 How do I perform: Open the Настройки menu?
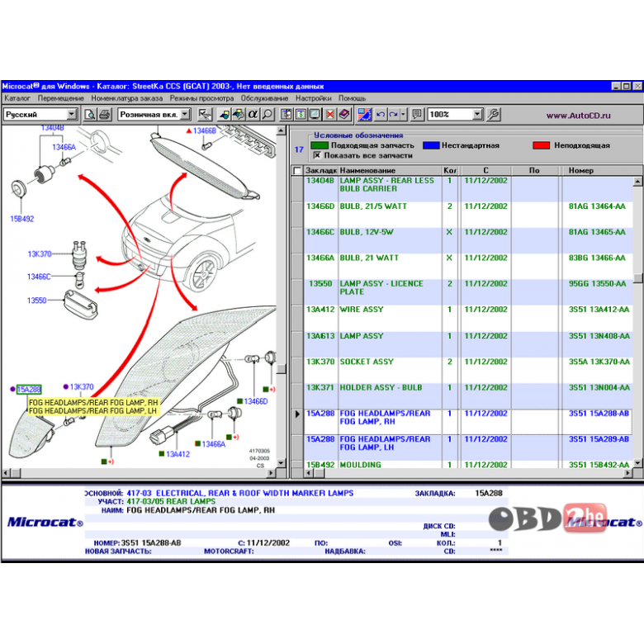[x=314, y=98]
